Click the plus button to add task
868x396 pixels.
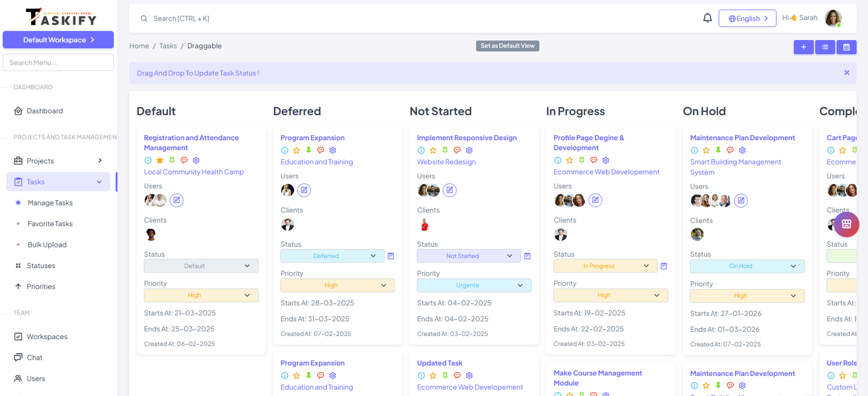(x=803, y=47)
